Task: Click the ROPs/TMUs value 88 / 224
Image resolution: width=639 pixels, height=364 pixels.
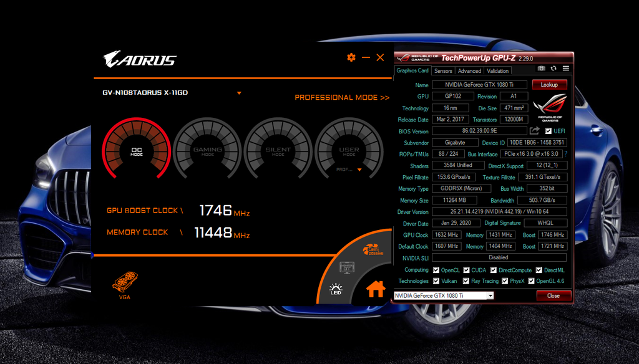Action: pyautogui.click(x=448, y=154)
